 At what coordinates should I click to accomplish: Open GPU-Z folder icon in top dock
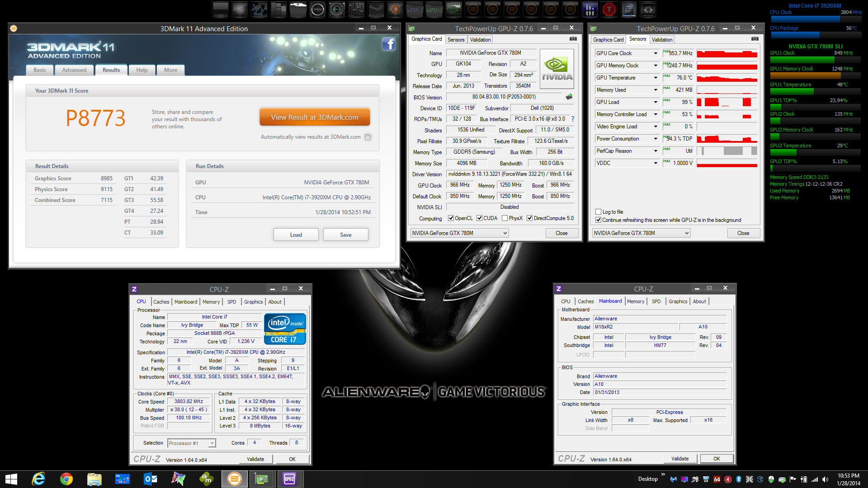pyautogui.click(x=434, y=9)
